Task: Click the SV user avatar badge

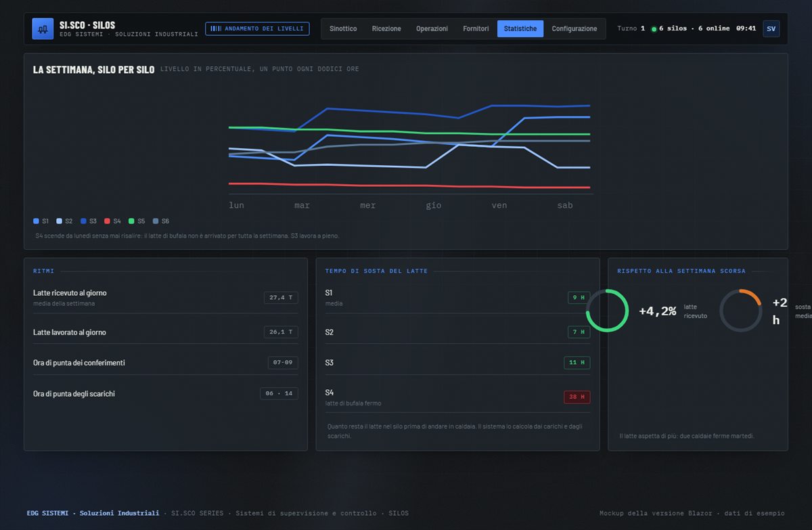Action: (771, 28)
